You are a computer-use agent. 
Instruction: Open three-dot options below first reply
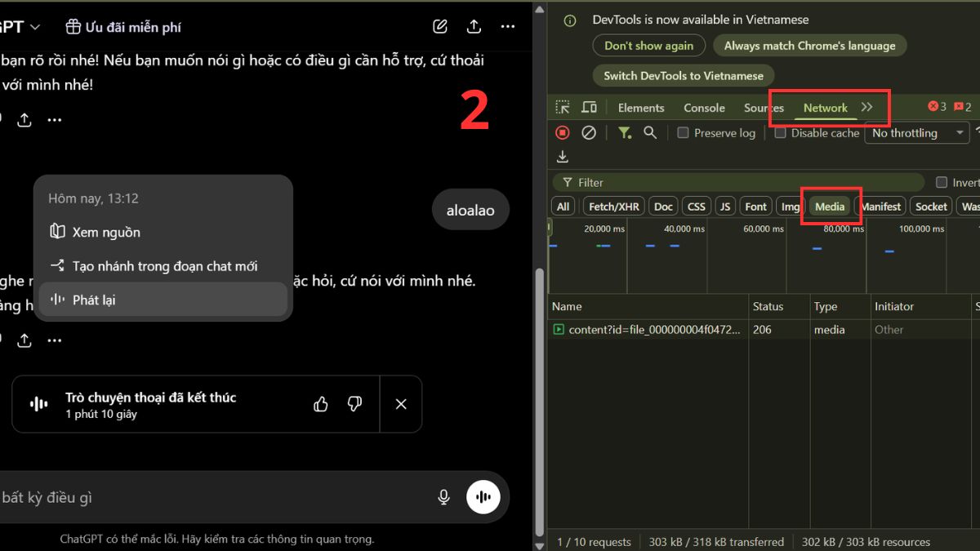point(54,120)
